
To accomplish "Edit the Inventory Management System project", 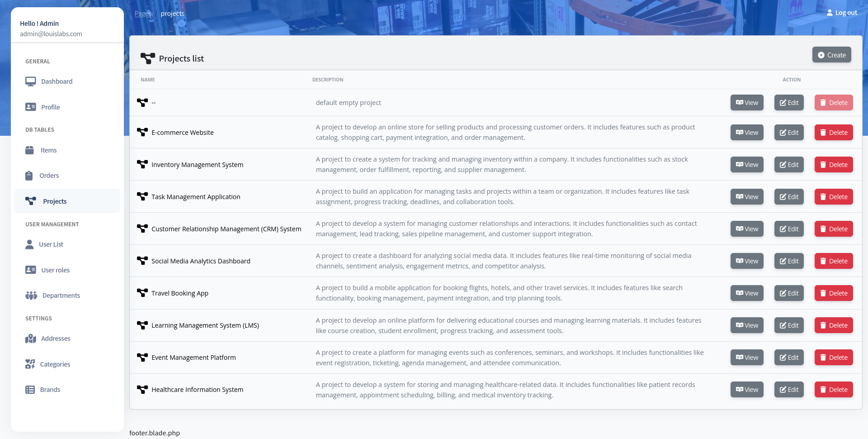I will point(789,165).
